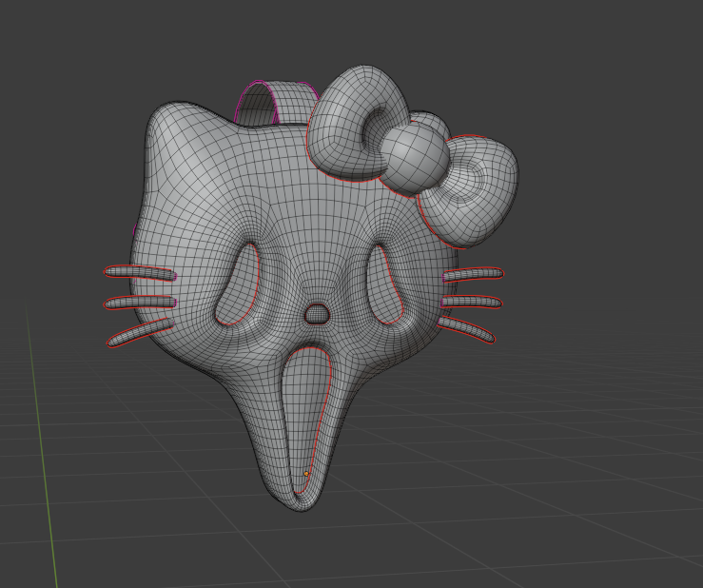Select the small nose hole on the mask
Image resolution: width=703 pixels, height=588 pixels.
318,314
